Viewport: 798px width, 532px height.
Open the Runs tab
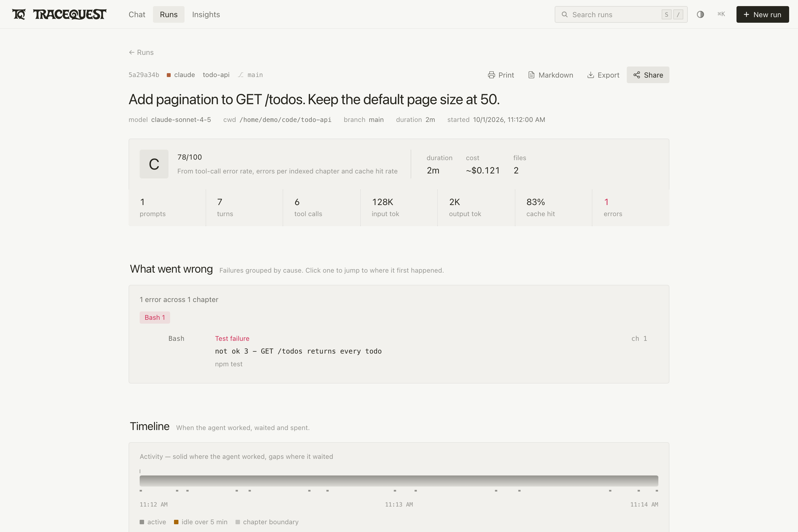click(x=169, y=14)
